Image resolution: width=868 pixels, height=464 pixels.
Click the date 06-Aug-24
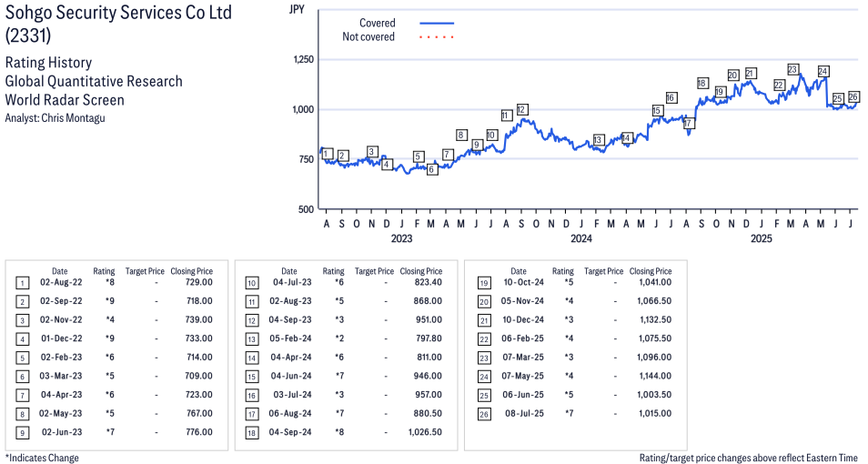click(x=290, y=413)
